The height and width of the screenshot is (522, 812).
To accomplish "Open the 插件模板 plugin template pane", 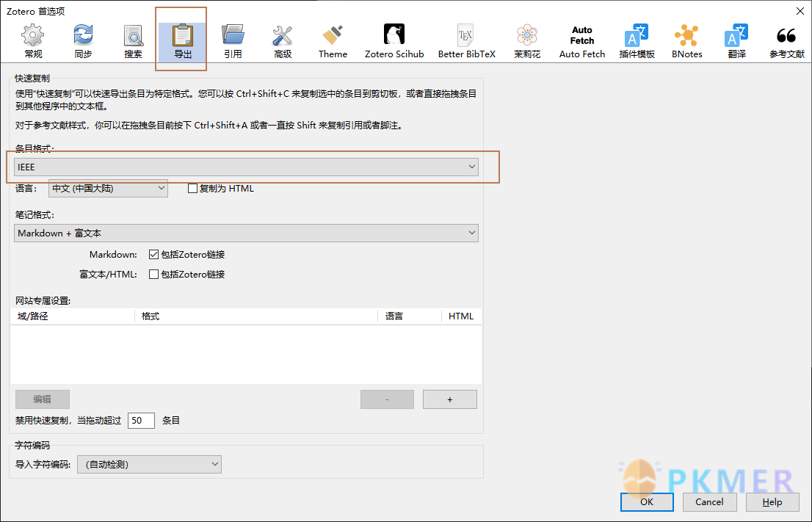I will (637, 41).
